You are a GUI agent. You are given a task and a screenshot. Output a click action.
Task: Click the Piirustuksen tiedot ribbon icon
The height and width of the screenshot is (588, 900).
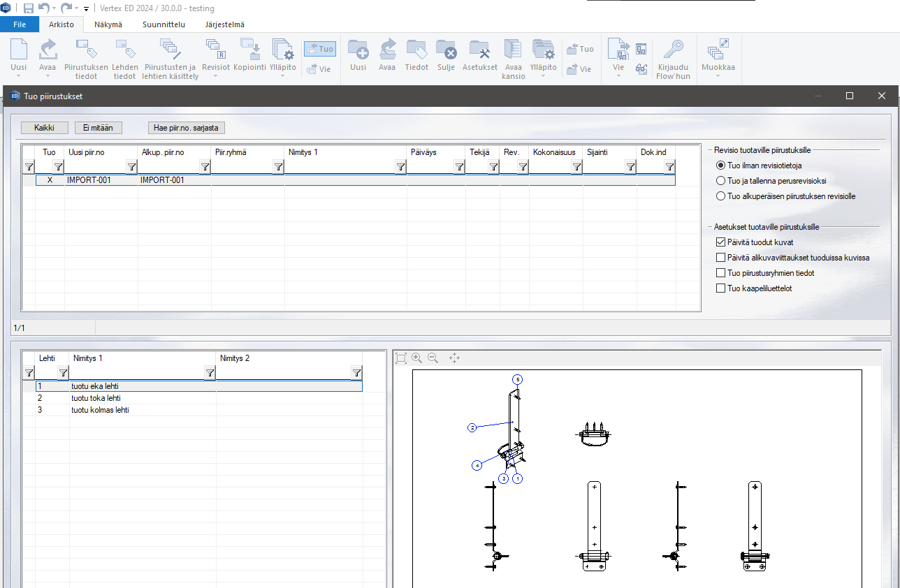click(x=86, y=50)
